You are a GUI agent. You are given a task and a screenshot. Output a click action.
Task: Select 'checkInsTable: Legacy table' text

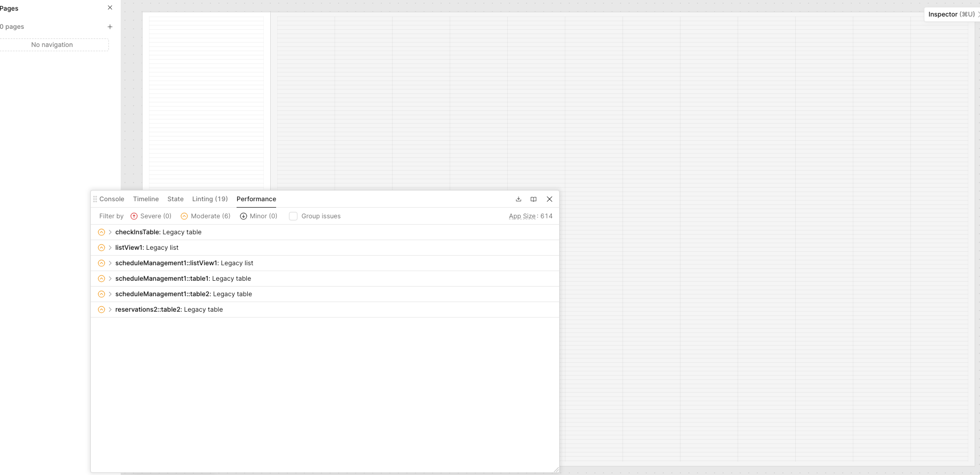click(159, 232)
